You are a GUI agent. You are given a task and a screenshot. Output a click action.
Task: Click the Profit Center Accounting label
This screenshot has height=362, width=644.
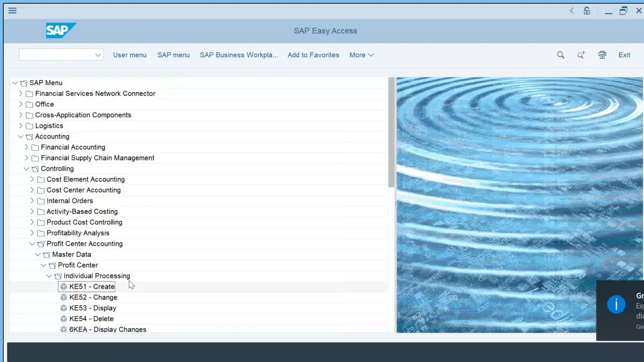coord(85,243)
